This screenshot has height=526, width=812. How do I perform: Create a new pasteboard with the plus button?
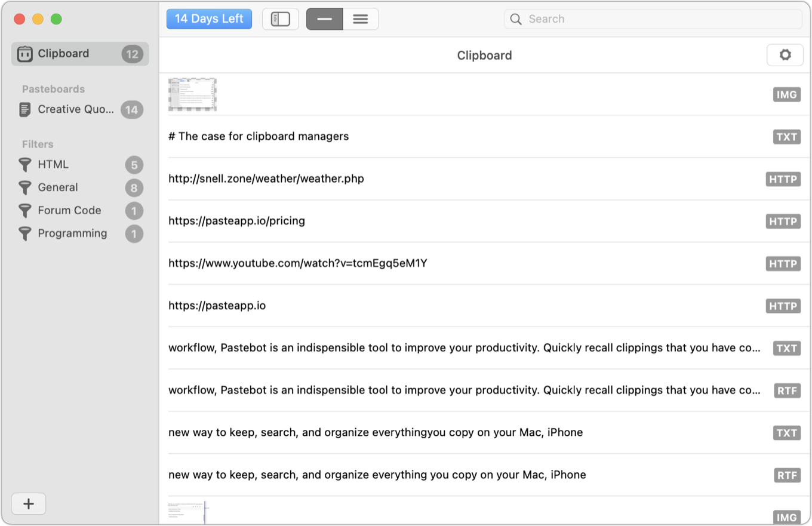pyautogui.click(x=28, y=503)
